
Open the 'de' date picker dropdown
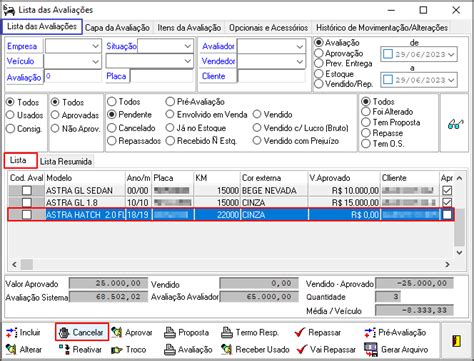pos(452,54)
